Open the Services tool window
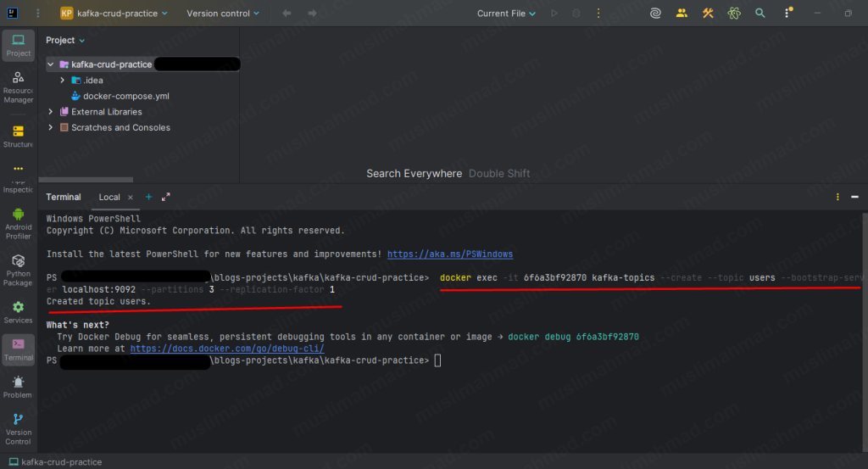 point(19,312)
